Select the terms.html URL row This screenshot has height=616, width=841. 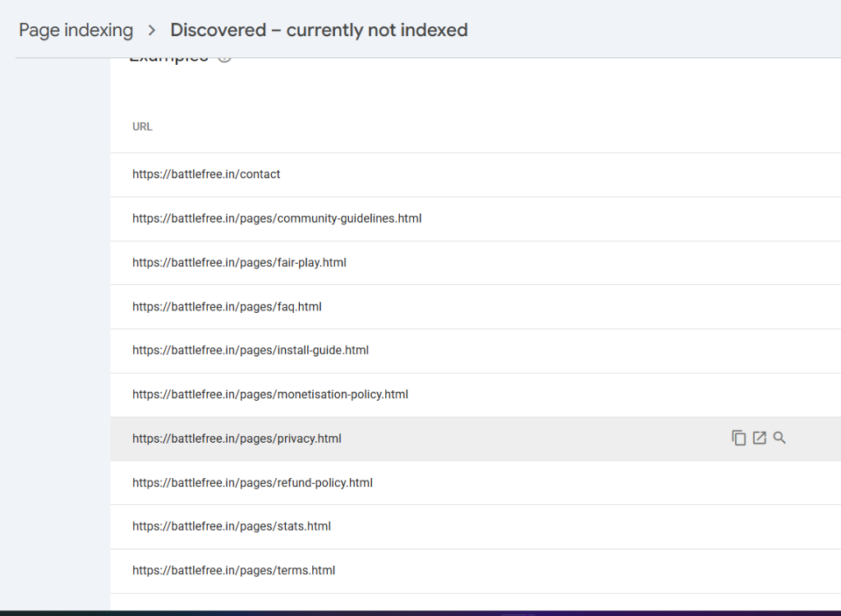(x=476, y=571)
